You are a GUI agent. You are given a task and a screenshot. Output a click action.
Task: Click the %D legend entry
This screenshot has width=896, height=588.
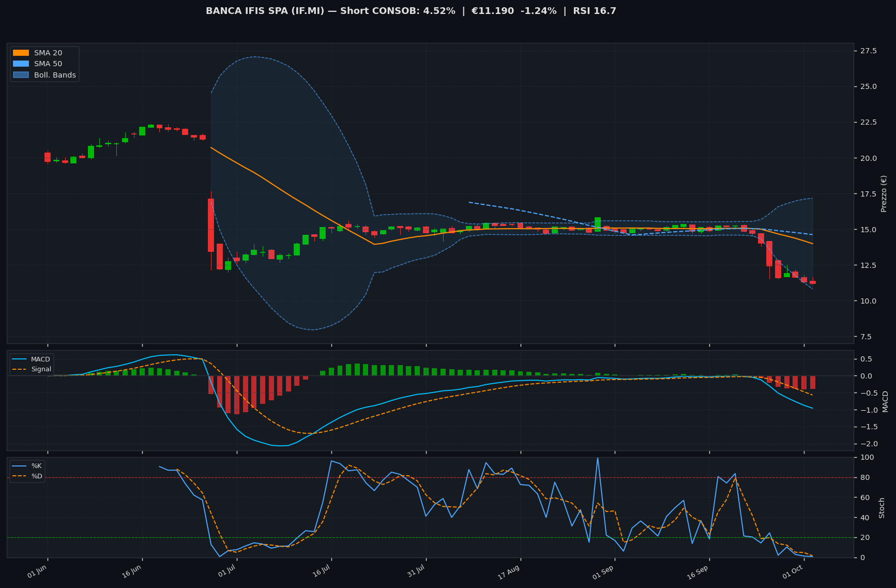click(x=27, y=476)
